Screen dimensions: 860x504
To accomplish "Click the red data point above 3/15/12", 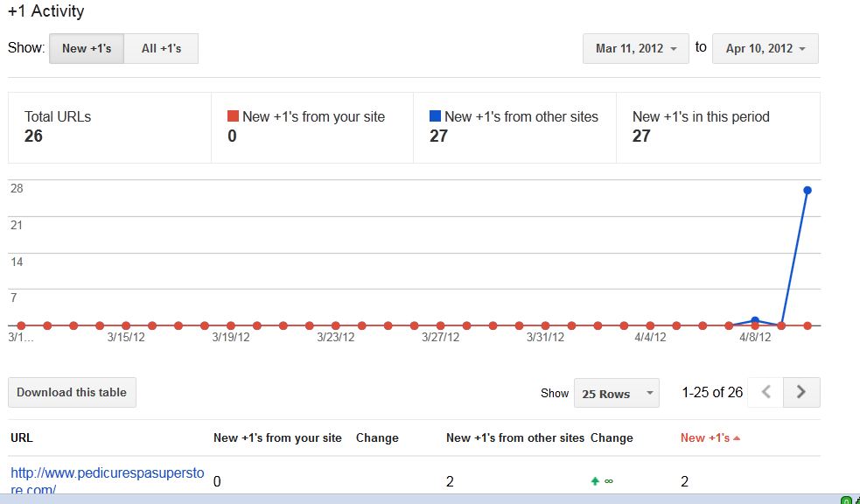I will coord(126,325).
